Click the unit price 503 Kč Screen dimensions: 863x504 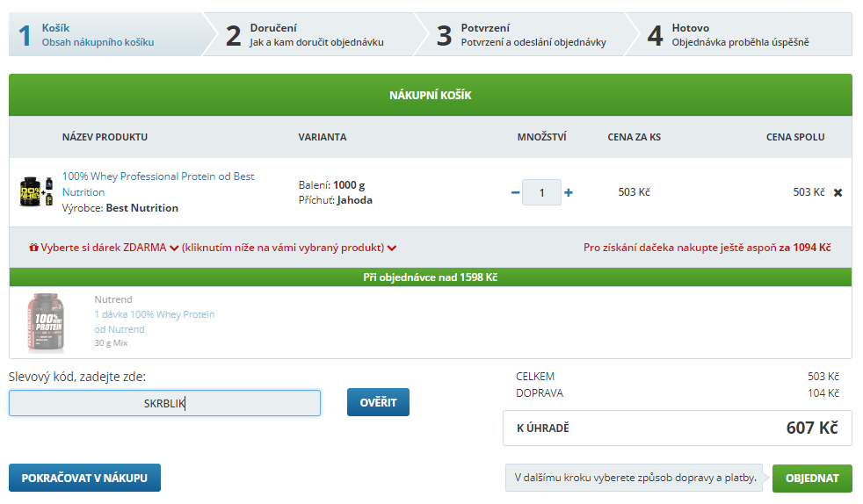[x=634, y=191]
